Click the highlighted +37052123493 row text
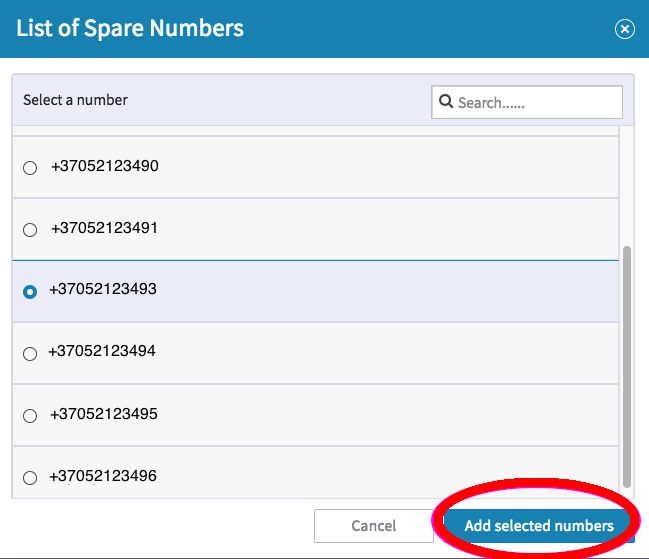The image size is (649, 559). coord(102,289)
